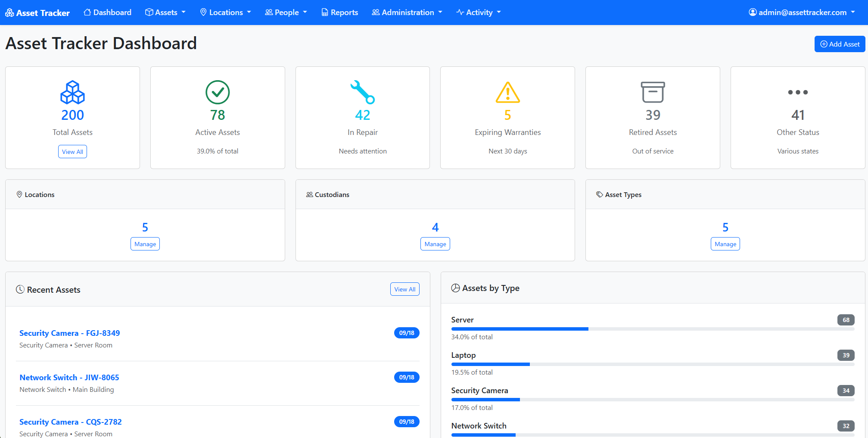Click the Other Status ellipsis icon
Viewport: 868px width, 438px height.
click(798, 92)
